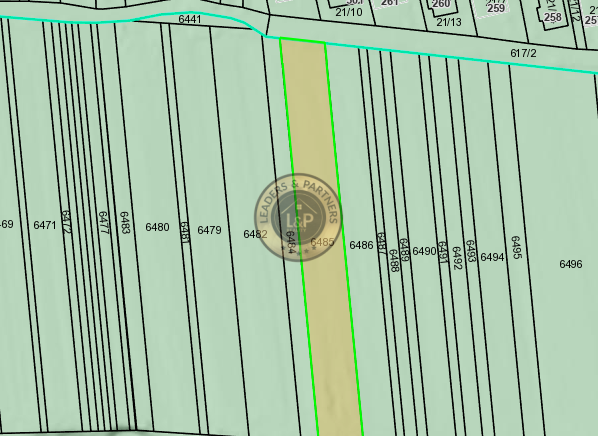Click parcel 6492 label
Image resolution: width=598 pixels, height=436 pixels.
(x=457, y=258)
